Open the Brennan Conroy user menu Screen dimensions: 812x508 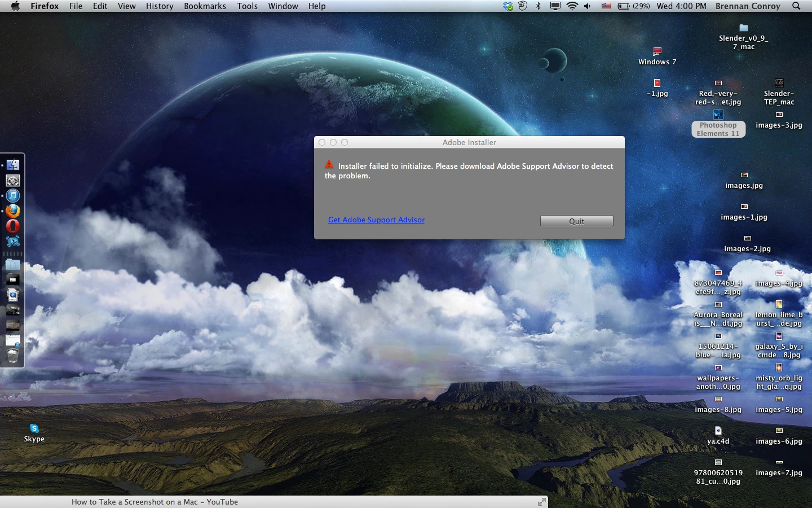748,6
